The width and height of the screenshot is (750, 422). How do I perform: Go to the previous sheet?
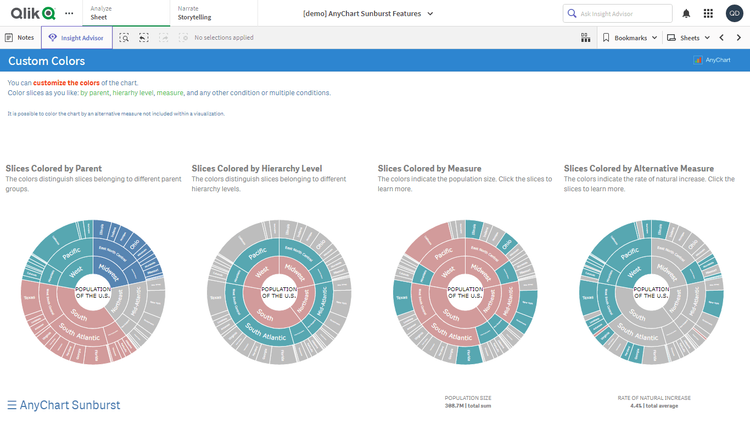click(721, 37)
